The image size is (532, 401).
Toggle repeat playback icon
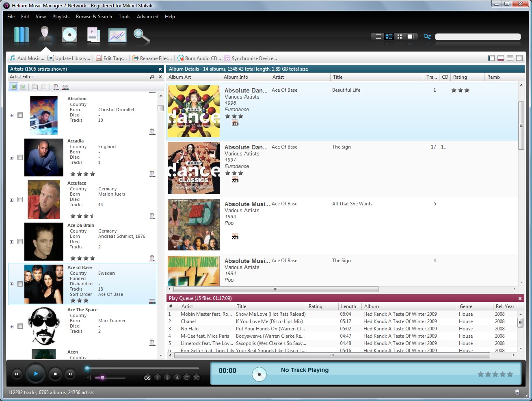(186, 377)
